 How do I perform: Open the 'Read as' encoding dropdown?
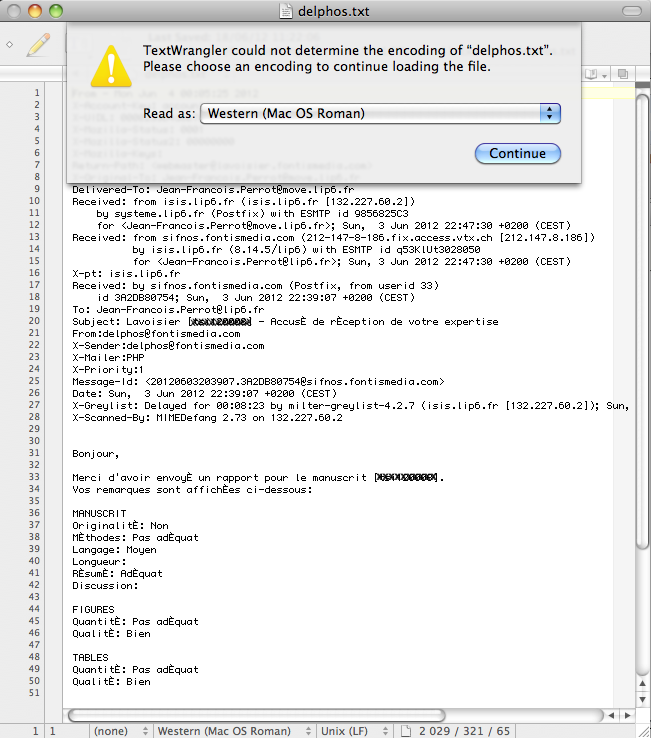380,113
